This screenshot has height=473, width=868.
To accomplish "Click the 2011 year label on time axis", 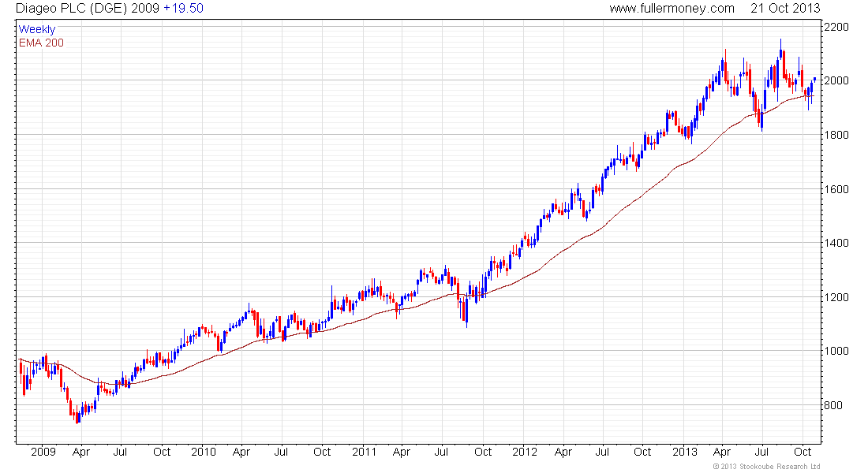I will coord(365,452).
